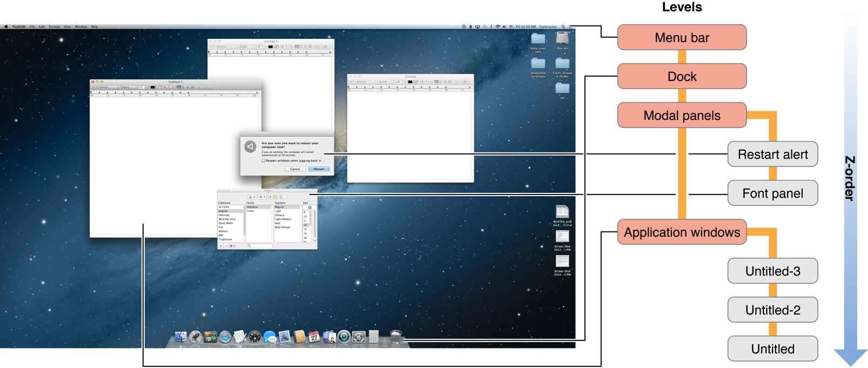The image size is (868, 368).
Task: Click the Restart button
Action: click(x=319, y=169)
